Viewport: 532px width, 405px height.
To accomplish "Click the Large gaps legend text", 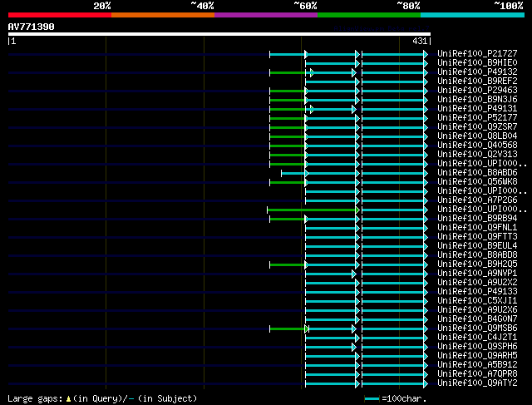I will [102, 398].
